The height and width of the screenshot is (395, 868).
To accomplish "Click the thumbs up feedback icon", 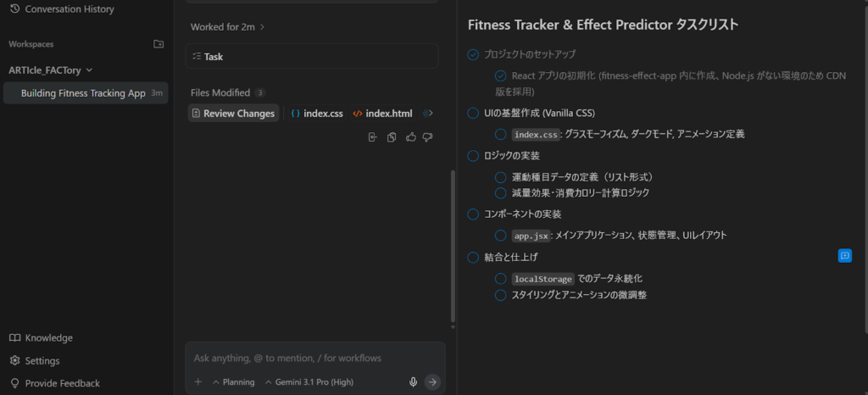I will coord(411,137).
